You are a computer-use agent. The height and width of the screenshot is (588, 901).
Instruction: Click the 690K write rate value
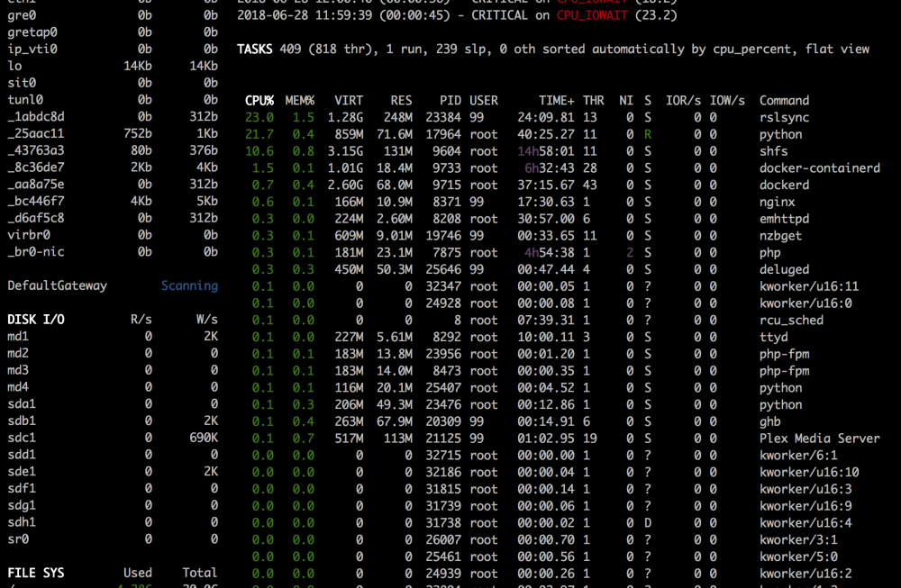click(204, 438)
